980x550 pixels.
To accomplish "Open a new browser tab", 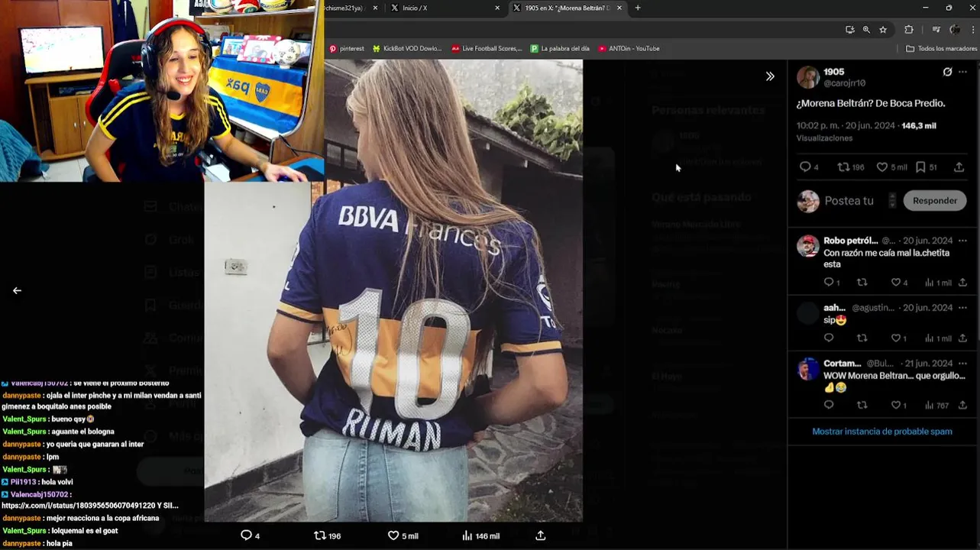I will (638, 8).
